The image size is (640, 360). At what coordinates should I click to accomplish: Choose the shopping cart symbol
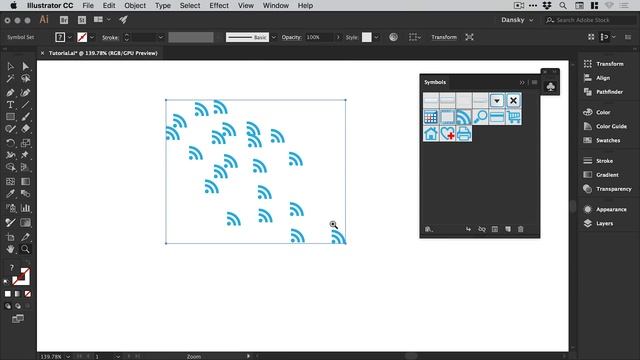click(513, 117)
